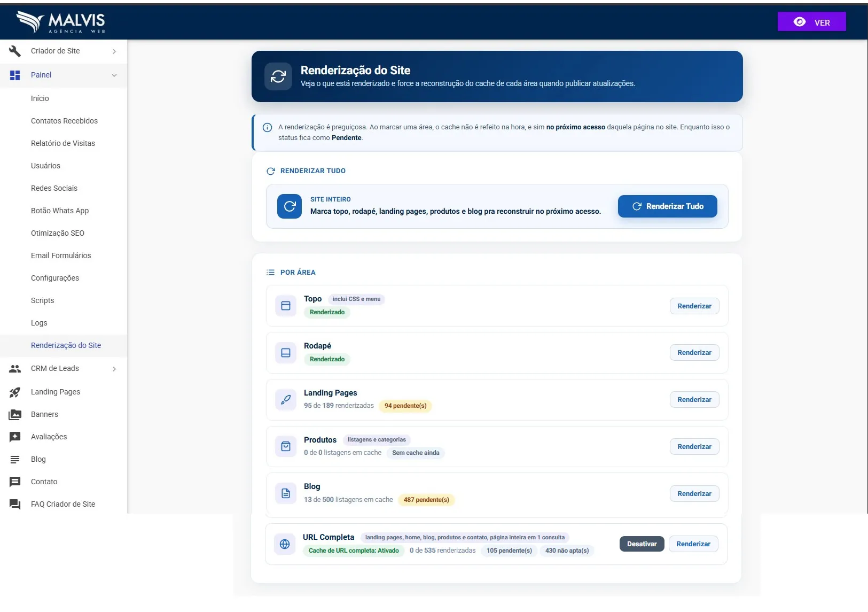
Task: Click the FAQ Criador de Site bubbles icon
Action: point(15,504)
